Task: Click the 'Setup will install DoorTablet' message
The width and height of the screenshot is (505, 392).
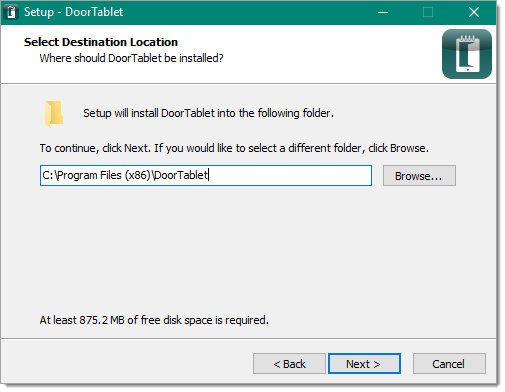Action: [208, 113]
